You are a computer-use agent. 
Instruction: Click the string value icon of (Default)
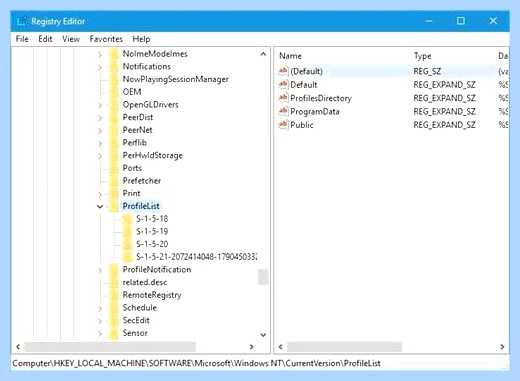pyautogui.click(x=283, y=71)
